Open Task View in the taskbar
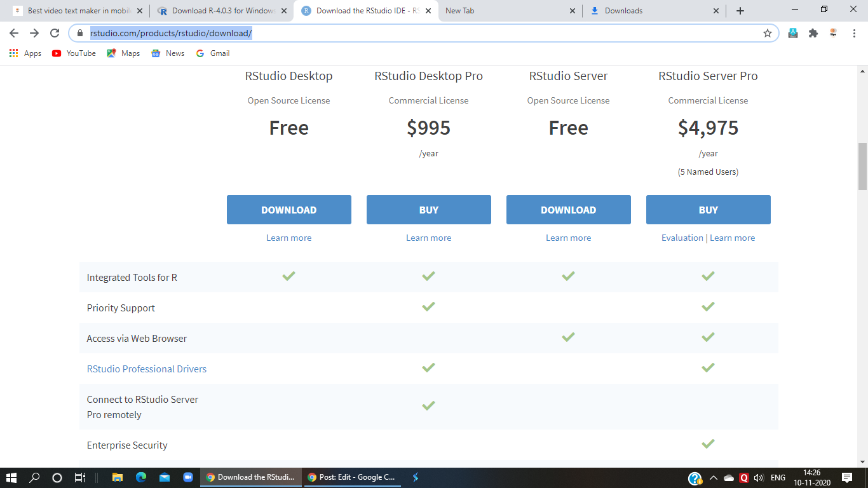This screenshot has width=868, height=488. click(x=80, y=477)
